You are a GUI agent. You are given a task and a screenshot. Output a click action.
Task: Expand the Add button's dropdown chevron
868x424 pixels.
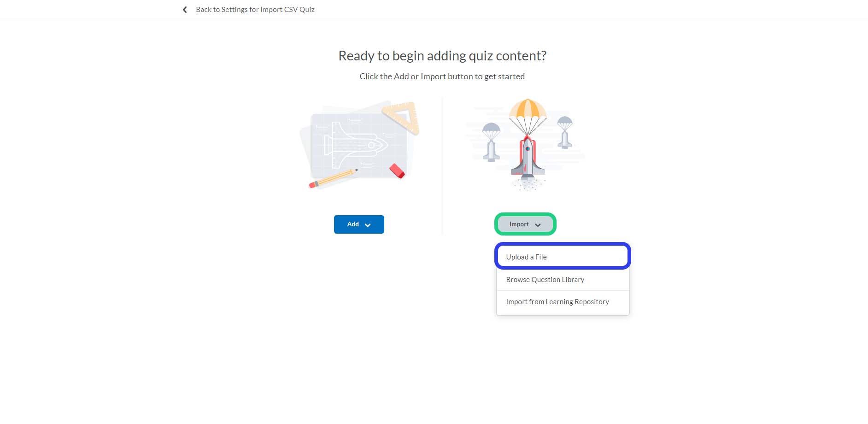(x=368, y=225)
